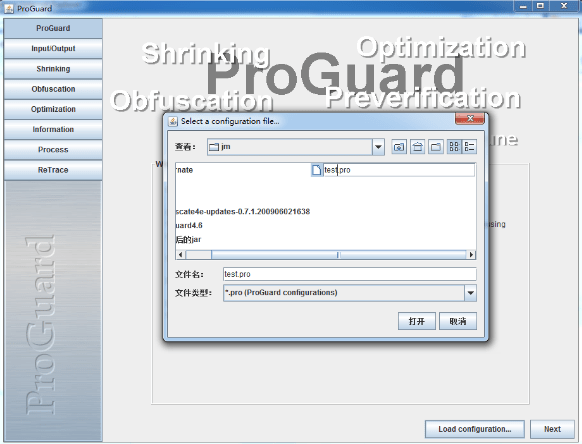Select the uard4.6 folder entry

coord(189,225)
